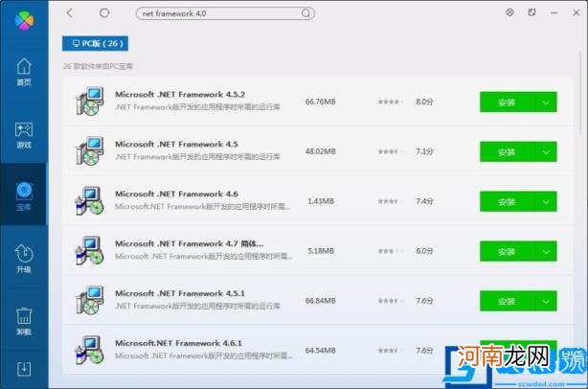Click the 7.1分 score
This screenshot has width=588, height=389.
click(x=424, y=151)
